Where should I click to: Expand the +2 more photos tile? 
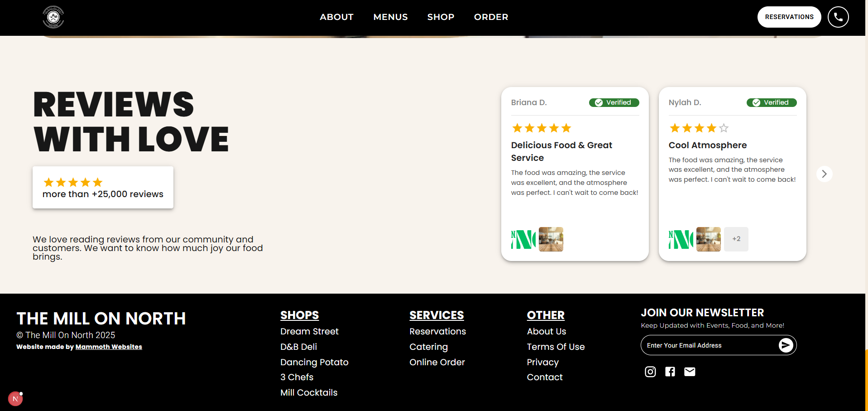[736, 239]
